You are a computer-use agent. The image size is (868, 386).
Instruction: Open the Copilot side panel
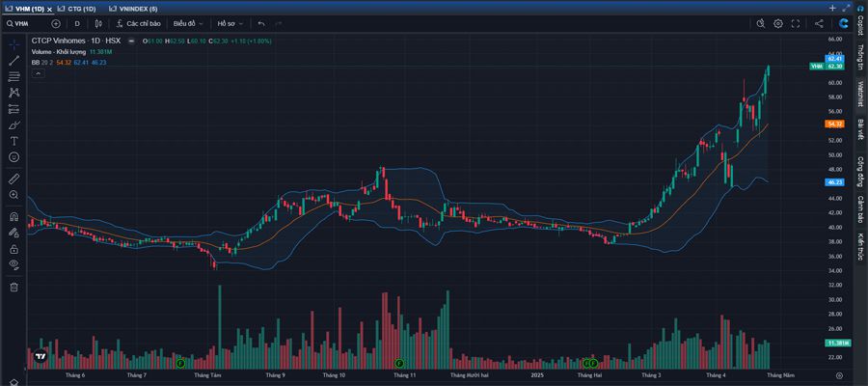tap(861, 20)
